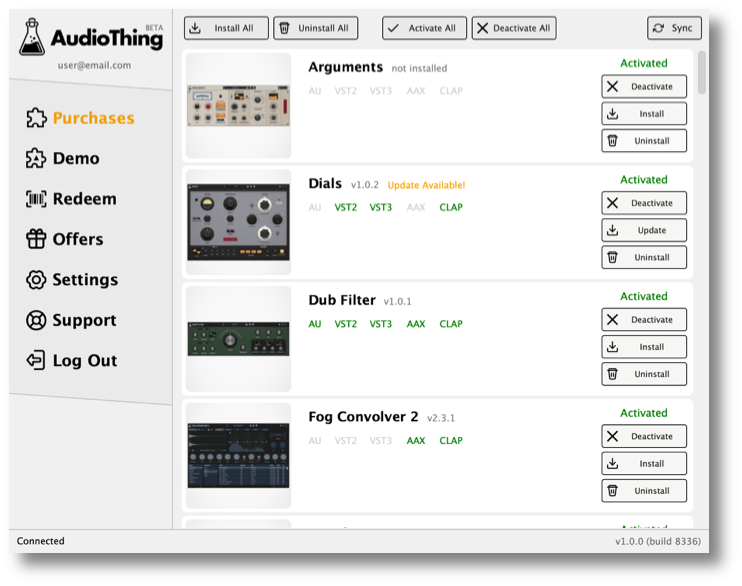The height and width of the screenshot is (586, 742).
Task: Click the Dub Filter AU format label
Action: click(x=315, y=324)
